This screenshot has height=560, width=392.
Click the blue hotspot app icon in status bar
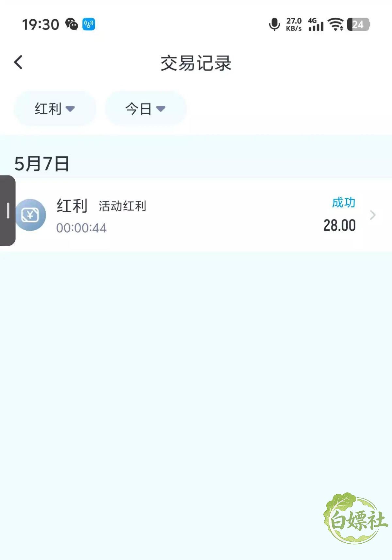[x=89, y=24]
